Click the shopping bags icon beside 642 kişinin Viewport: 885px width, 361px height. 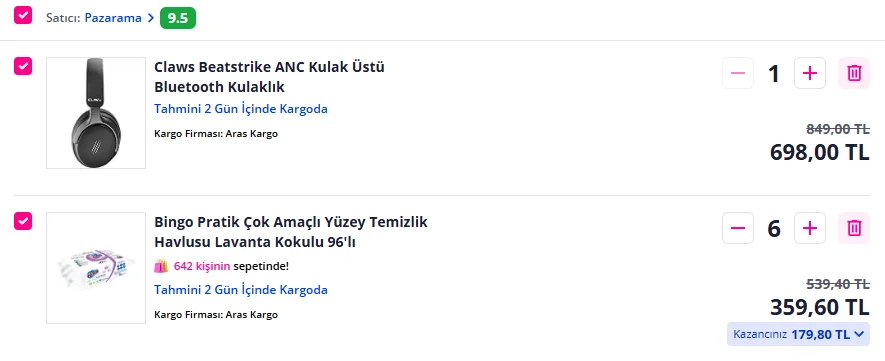tap(161, 266)
